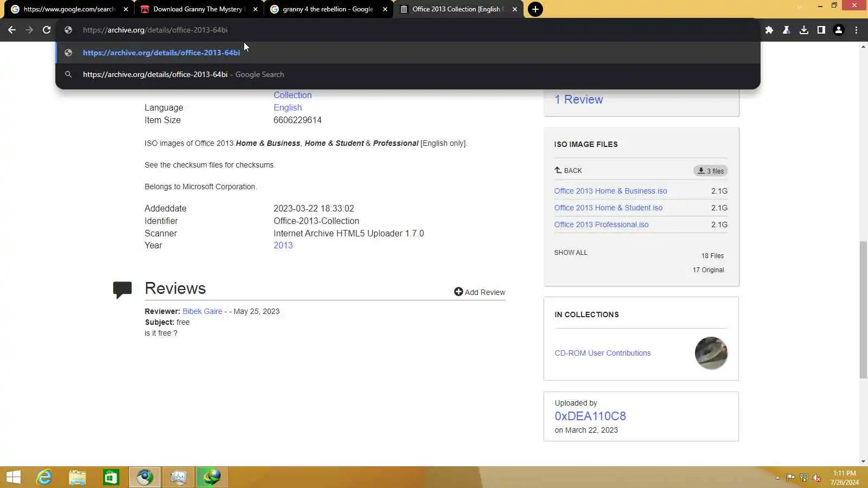Open the Action Center flag icon
The width and height of the screenshot is (868, 488).
click(x=790, y=478)
